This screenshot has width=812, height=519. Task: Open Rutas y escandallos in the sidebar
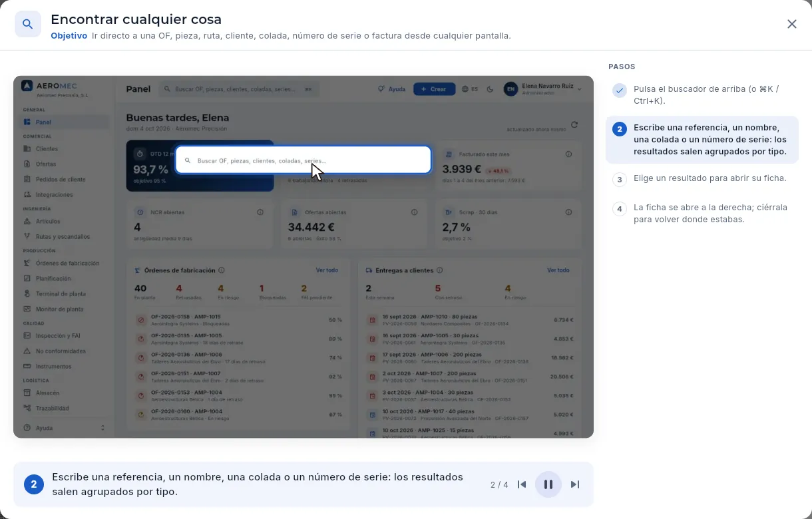point(65,237)
